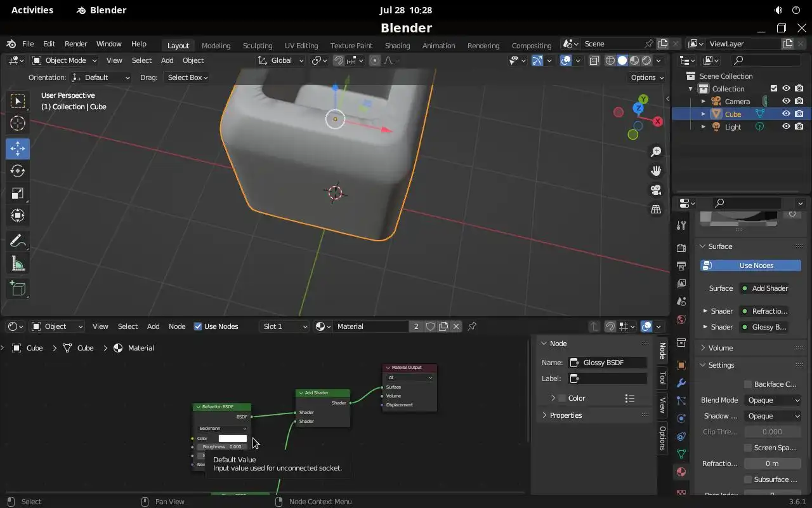The height and width of the screenshot is (508, 812).
Task: Select the Scale tool
Action: coord(18,194)
